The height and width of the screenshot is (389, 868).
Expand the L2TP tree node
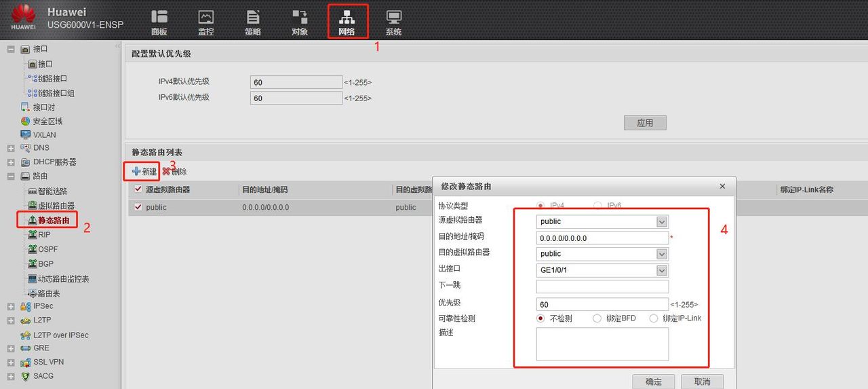pyautogui.click(x=11, y=320)
